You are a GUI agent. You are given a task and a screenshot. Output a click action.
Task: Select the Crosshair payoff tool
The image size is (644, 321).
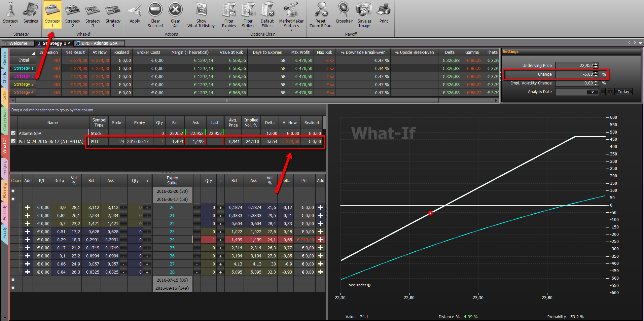344,10
